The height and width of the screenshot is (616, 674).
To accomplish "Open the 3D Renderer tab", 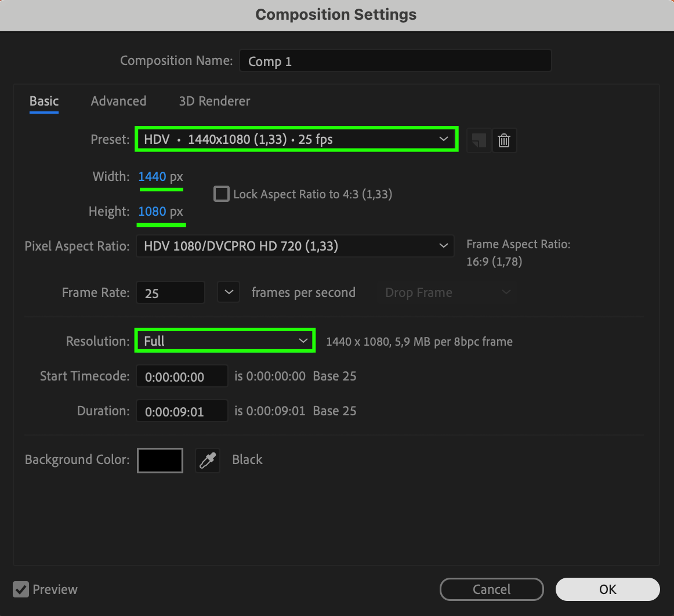I will pos(215,101).
